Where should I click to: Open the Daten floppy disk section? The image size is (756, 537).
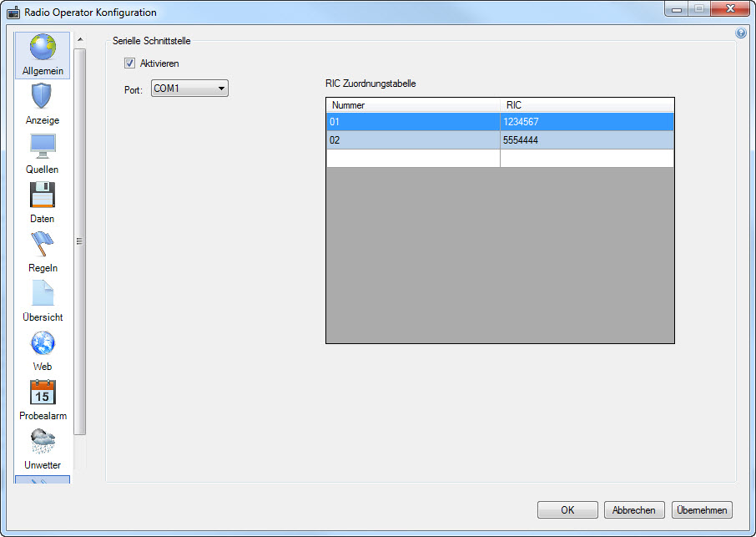pyautogui.click(x=43, y=203)
